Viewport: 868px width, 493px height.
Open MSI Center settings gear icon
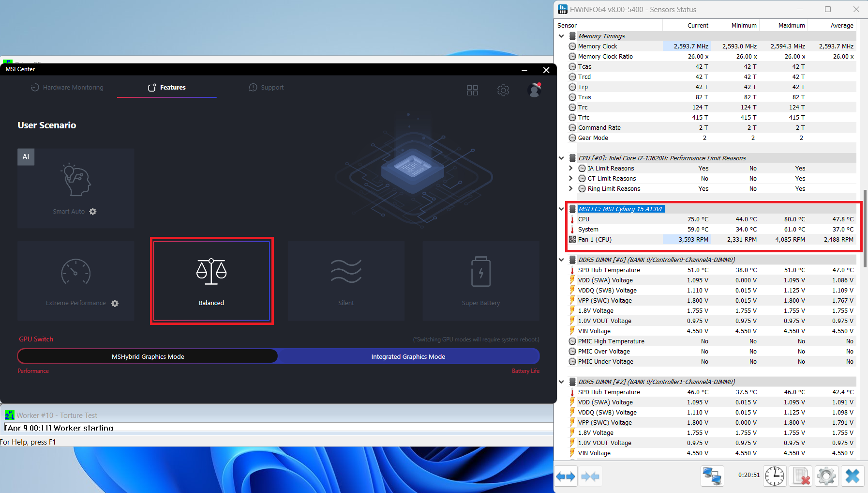click(503, 90)
